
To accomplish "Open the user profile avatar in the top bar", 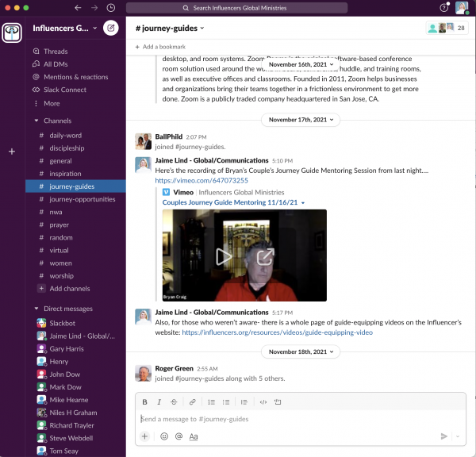I will [462, 8].
